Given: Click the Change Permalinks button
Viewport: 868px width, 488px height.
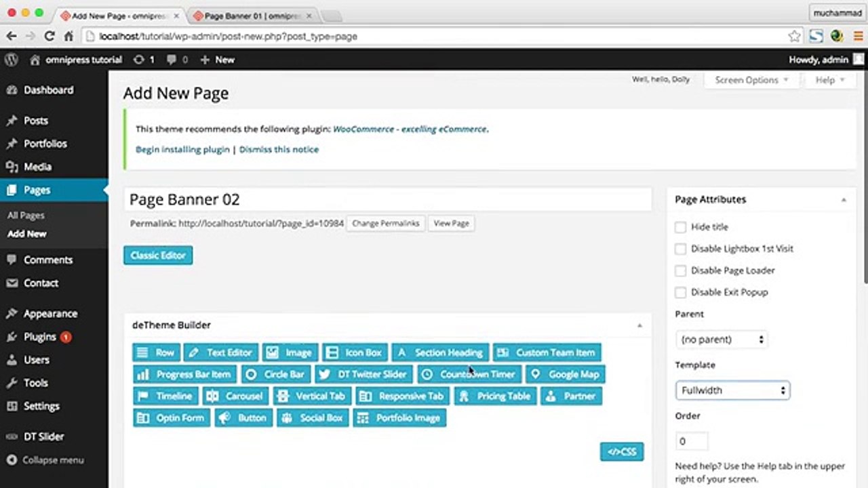Looking at the screenshot, I should [x=386, y=224].
